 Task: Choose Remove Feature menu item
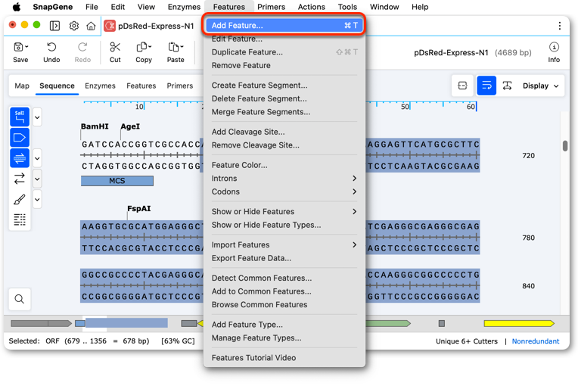(284, 65)
